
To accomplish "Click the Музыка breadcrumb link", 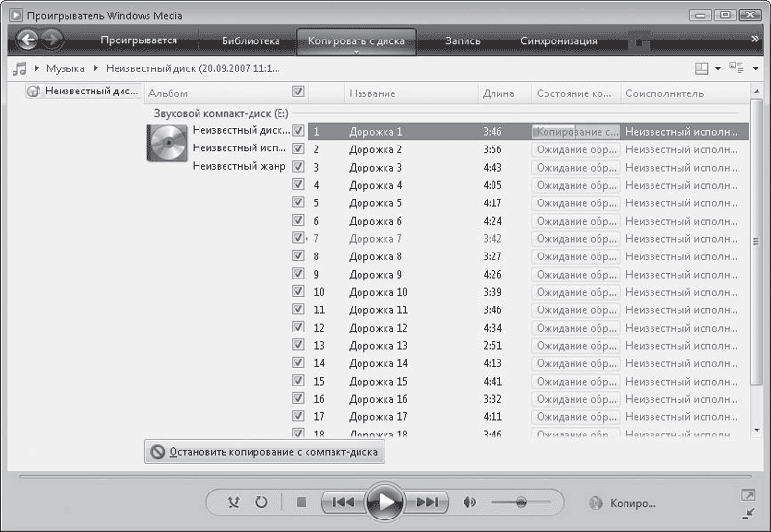I will (65, 68).
